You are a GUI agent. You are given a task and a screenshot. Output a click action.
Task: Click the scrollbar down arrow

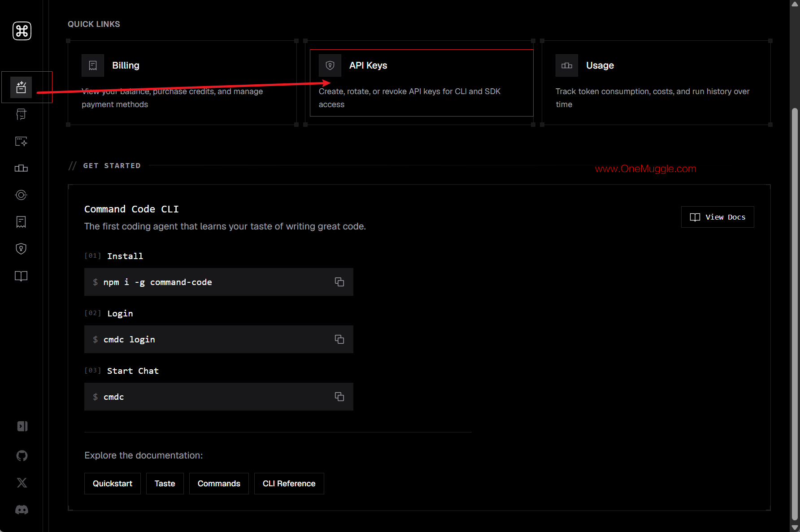795,528
